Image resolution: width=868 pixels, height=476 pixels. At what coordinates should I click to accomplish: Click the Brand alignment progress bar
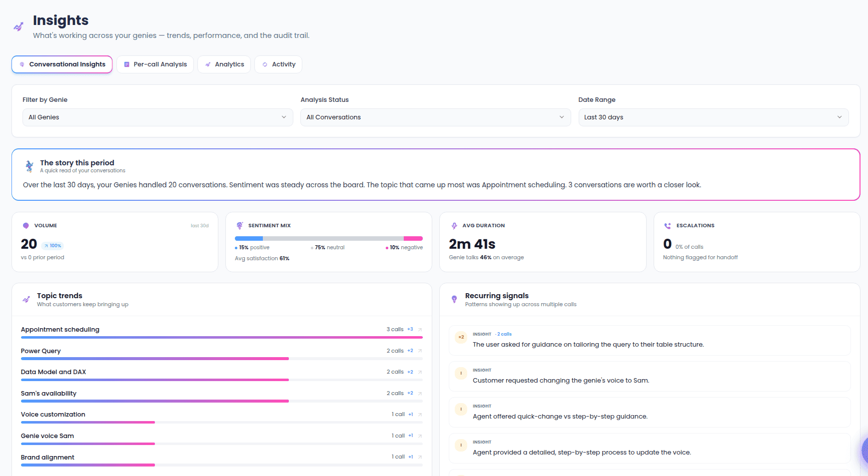[x=222, y=465]
